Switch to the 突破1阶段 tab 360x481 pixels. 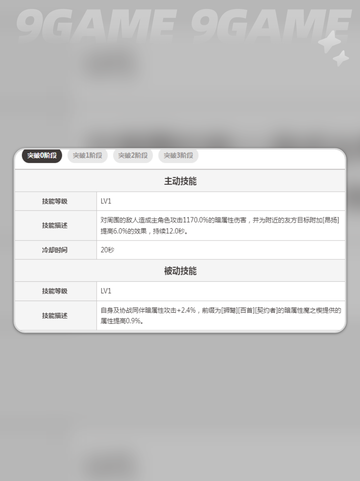[87, 156]
